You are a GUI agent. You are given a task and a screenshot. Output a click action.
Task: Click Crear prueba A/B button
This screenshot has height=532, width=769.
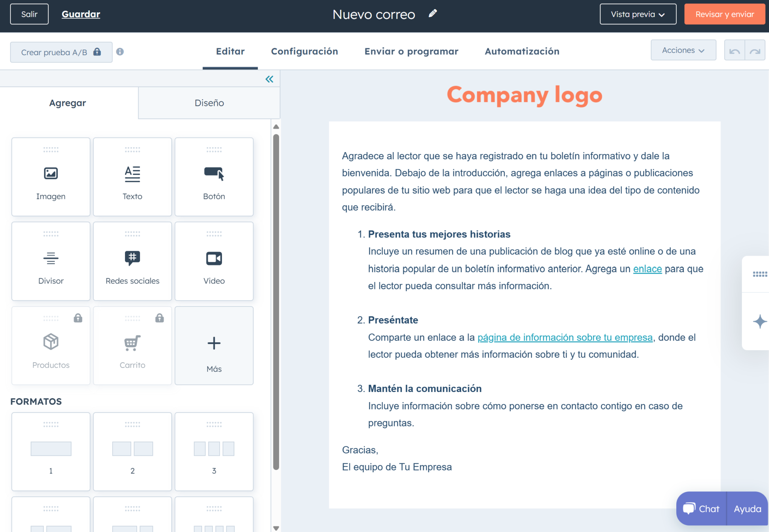coord(61,52)
